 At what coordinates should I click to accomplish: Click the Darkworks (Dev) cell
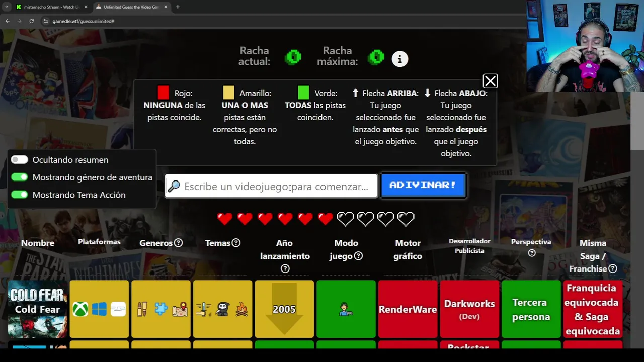pos(469,309)
